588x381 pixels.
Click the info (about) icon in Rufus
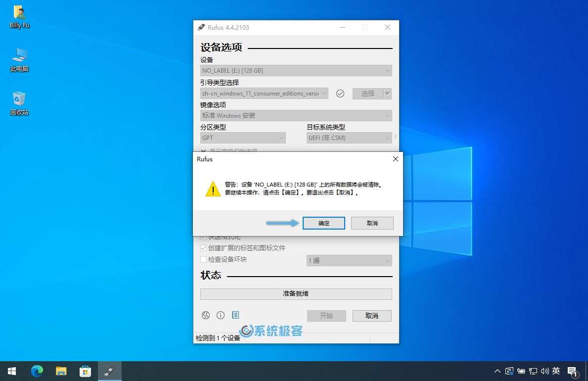(221, 315)
